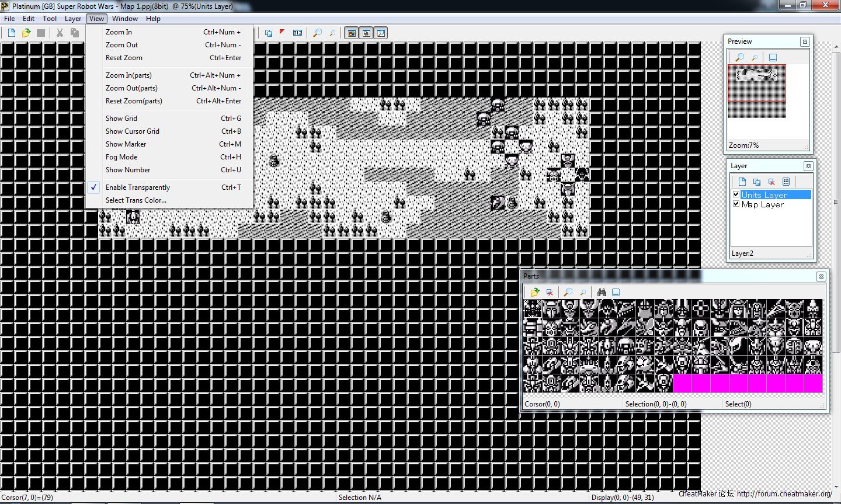
Task: Click the scissors Cut icon
Action: tap(60, 33)
